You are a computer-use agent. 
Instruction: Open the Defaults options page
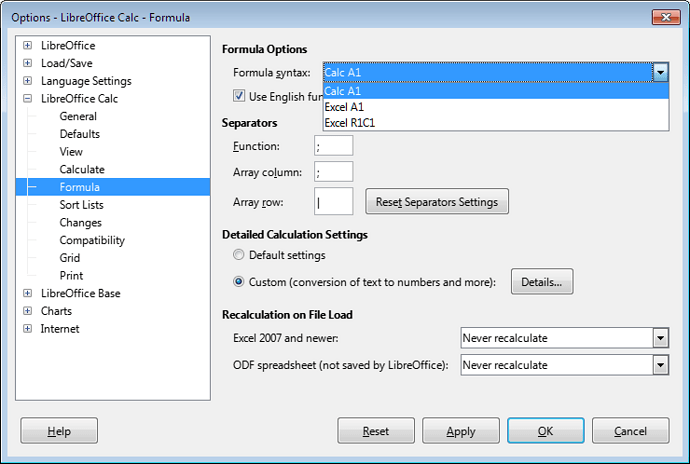coord(80,134)
